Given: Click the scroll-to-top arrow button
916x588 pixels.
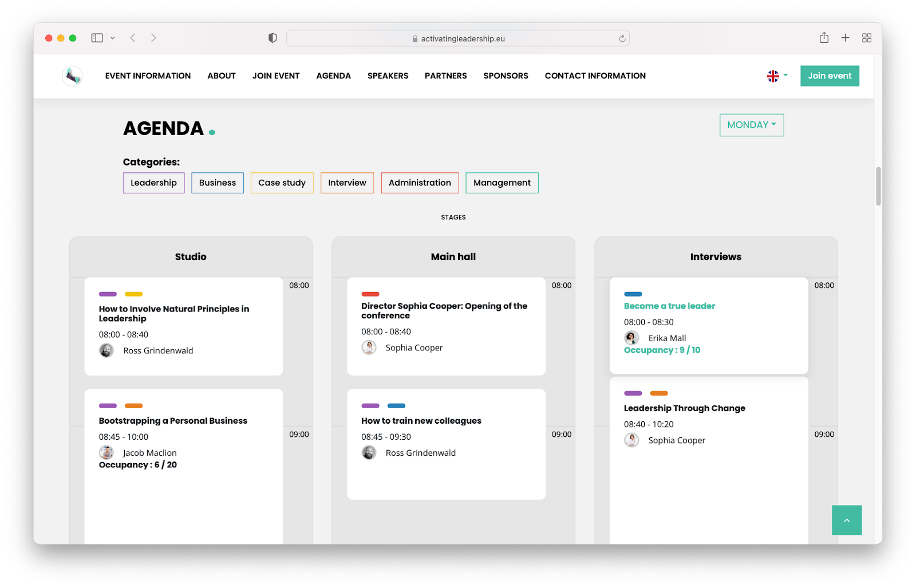Looking at the screenshot, I should pyautogui.click(x=847, y=520).
